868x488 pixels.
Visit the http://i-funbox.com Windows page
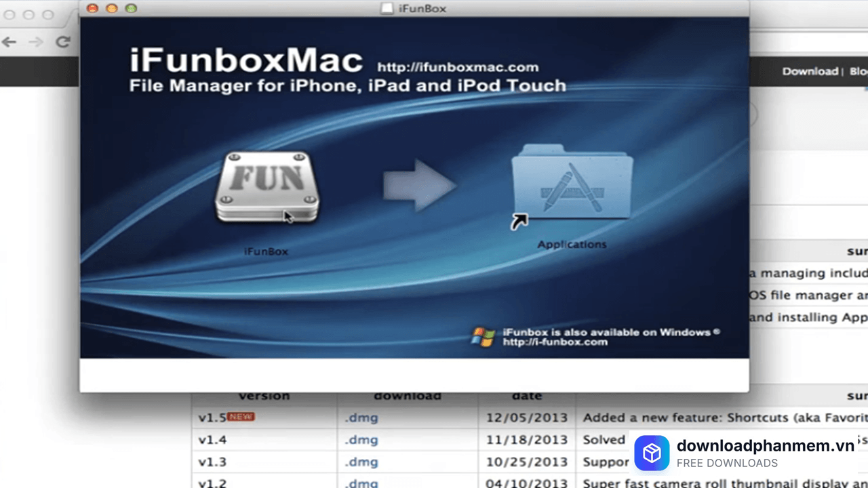[x=555, y=342]
